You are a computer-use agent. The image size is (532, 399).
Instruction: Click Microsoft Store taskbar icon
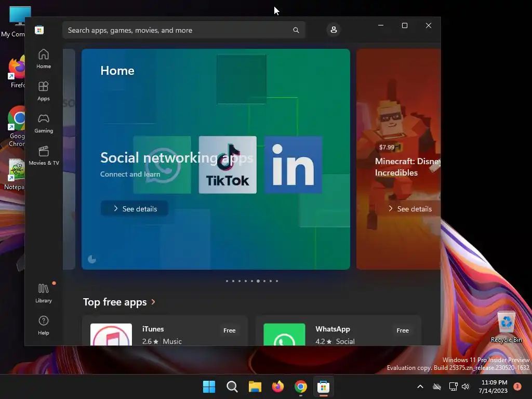pyautogui.click(x=323, y=387)
